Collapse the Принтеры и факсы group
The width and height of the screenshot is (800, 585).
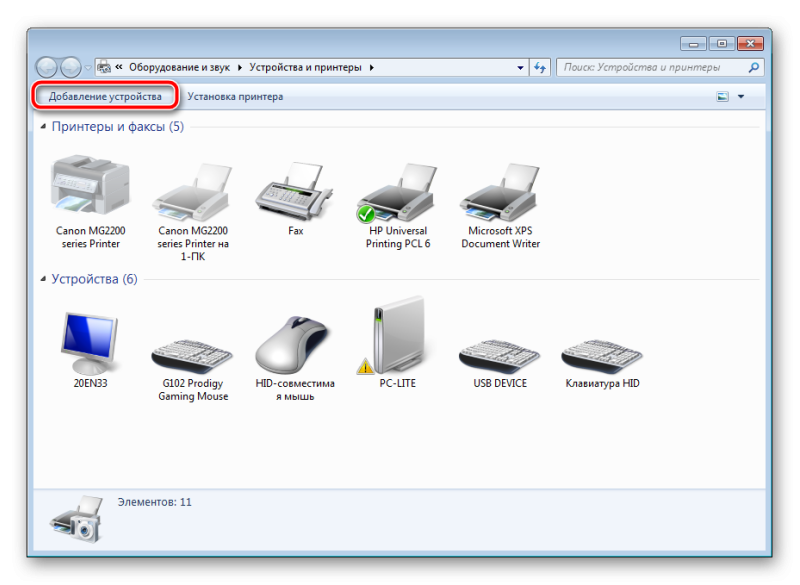(x=43, y=126)
